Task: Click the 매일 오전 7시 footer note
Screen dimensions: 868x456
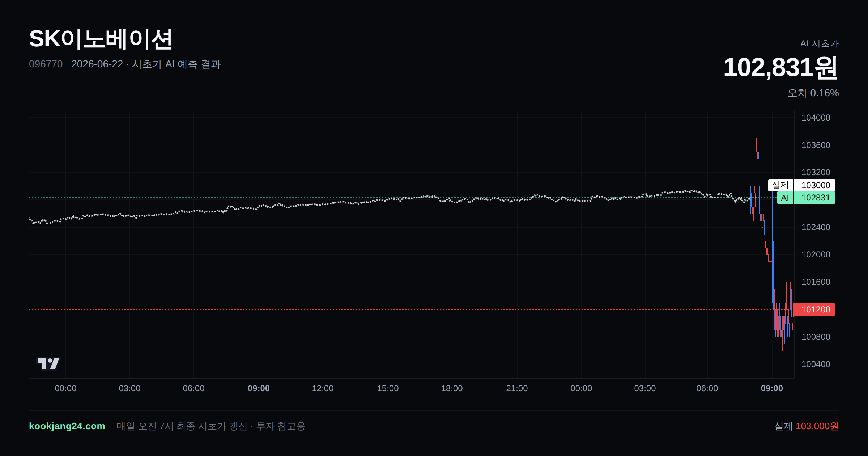Action: click(x=210, y=426)
